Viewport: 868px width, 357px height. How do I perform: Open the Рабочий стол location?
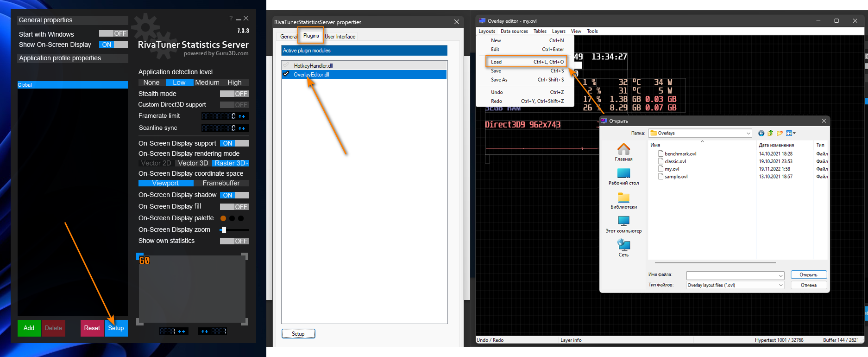pyautogui.click(x=623, y=176)
